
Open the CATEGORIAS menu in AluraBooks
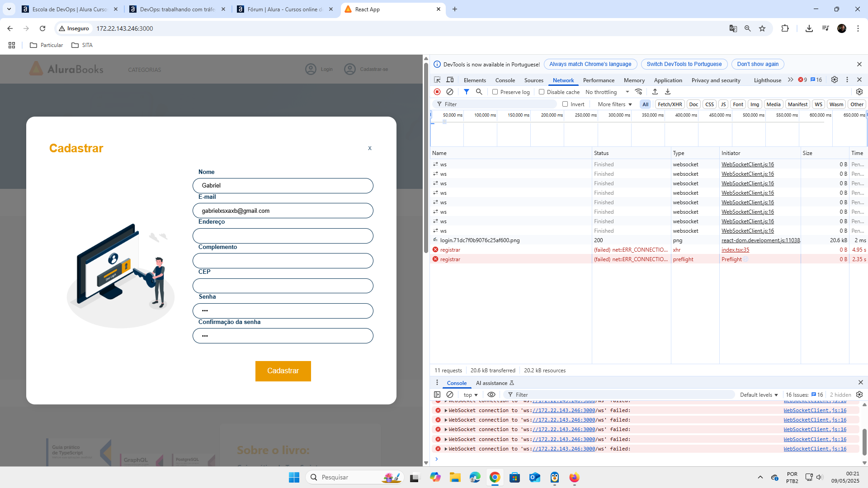coord(144,70)
